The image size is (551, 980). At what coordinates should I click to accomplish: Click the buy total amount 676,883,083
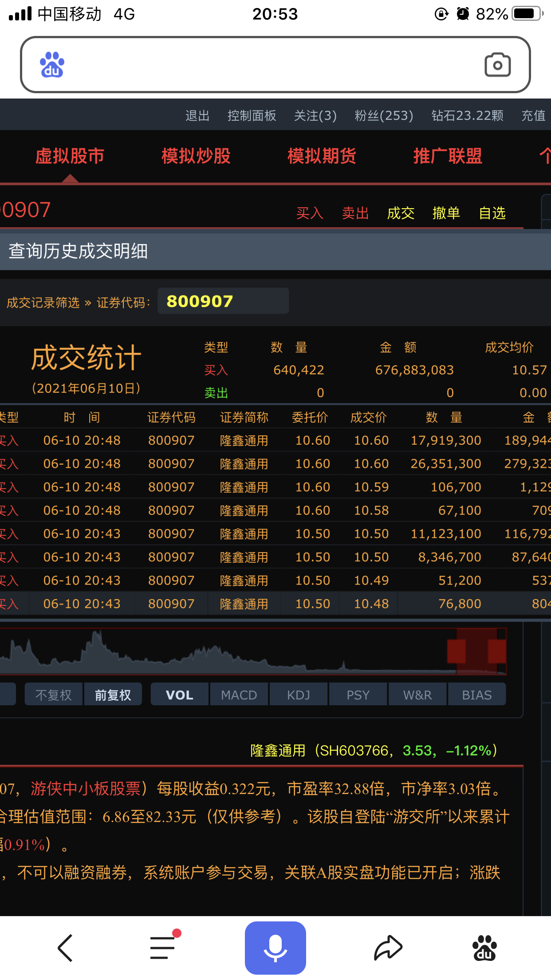pyautogui.click(x=414, y=370)
